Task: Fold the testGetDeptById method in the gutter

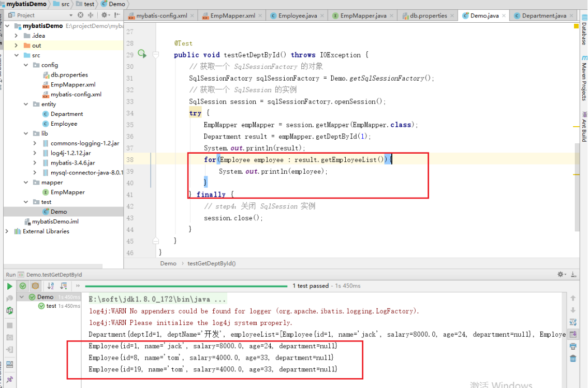Action: 156,55
